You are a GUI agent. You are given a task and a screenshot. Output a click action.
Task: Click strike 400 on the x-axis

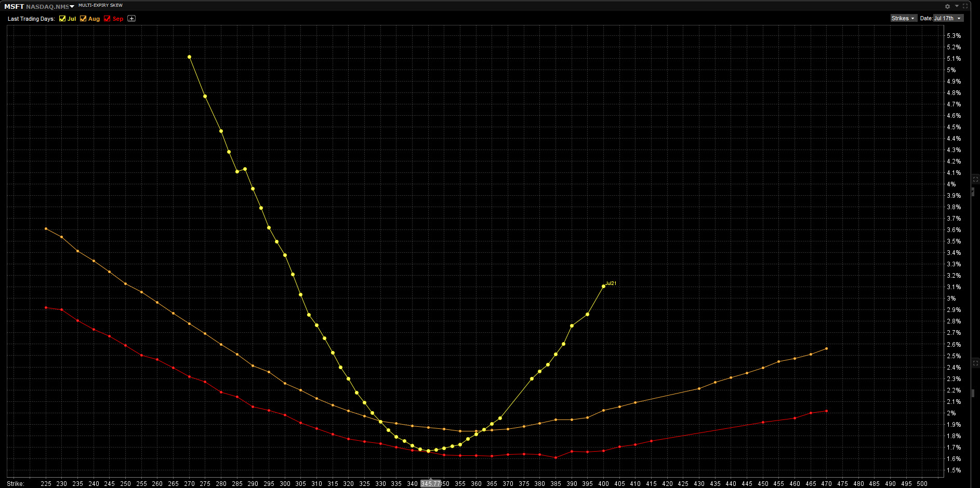click(603, 483)
